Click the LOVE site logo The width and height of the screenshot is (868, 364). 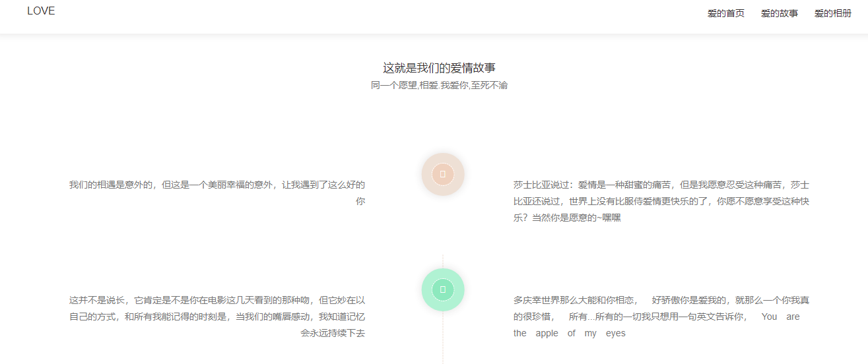point(41,11)
